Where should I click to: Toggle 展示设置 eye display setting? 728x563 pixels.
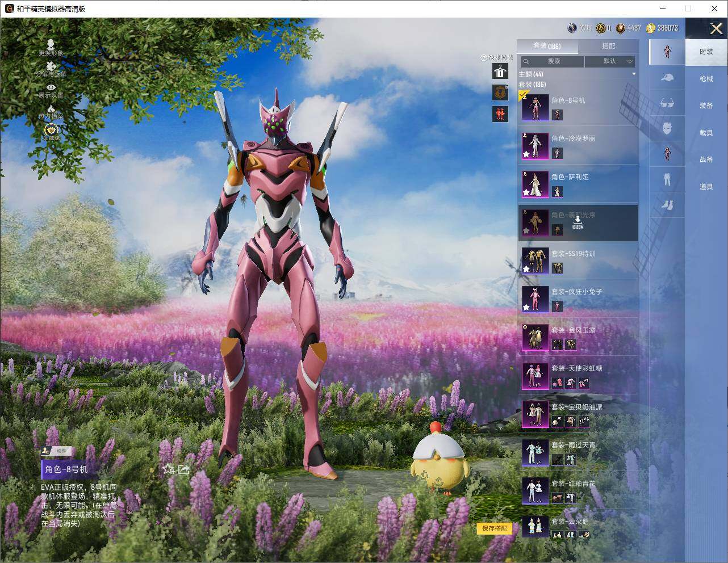click(x=51, y=87)
